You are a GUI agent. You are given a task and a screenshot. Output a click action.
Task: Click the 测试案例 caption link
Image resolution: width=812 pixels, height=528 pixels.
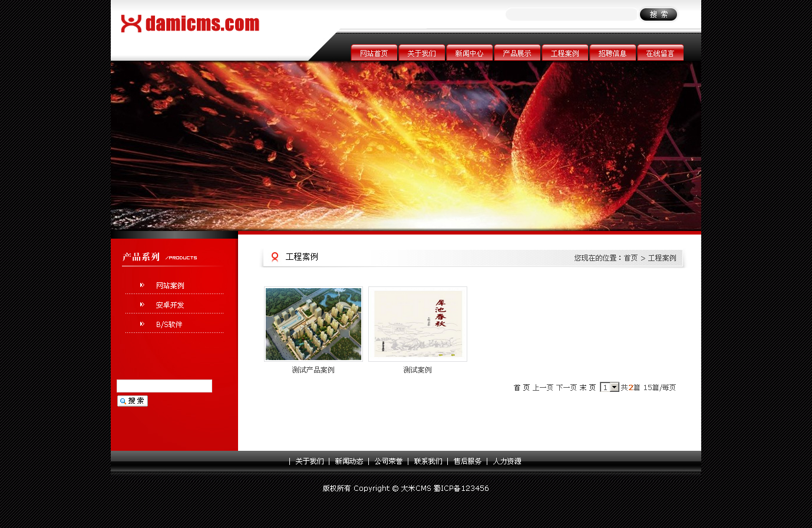point(418,370)
